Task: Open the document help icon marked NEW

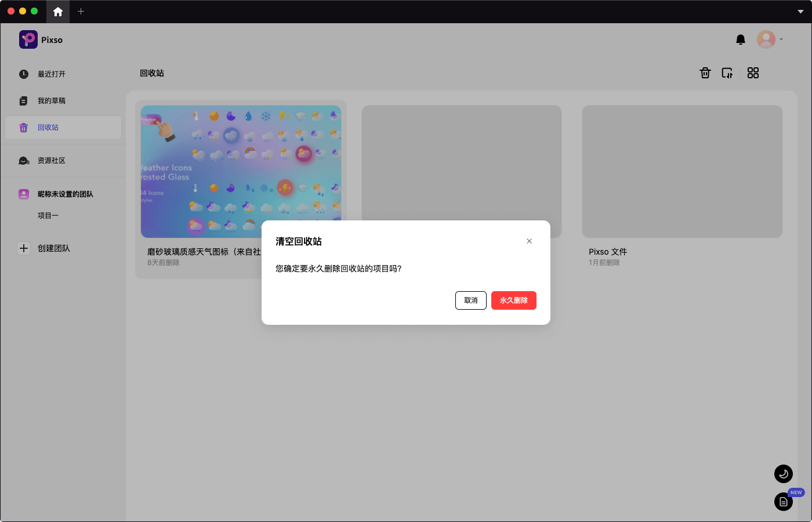Action: pyautogui.click(x=784, y=502)
